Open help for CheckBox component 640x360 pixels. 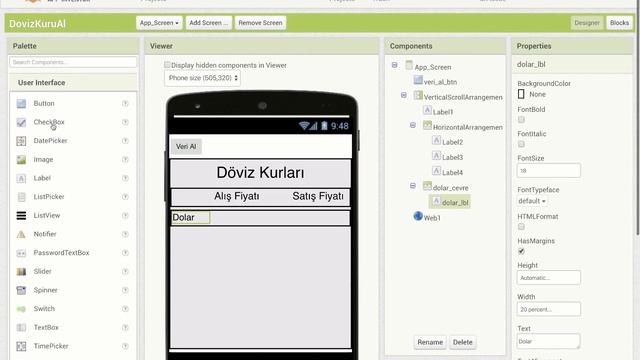click(x=125, y=122)
